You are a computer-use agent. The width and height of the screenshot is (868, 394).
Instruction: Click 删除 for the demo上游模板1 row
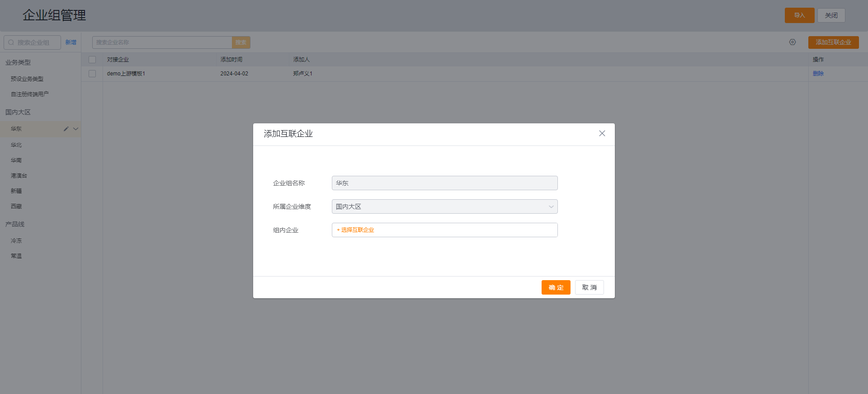(818, 74)
